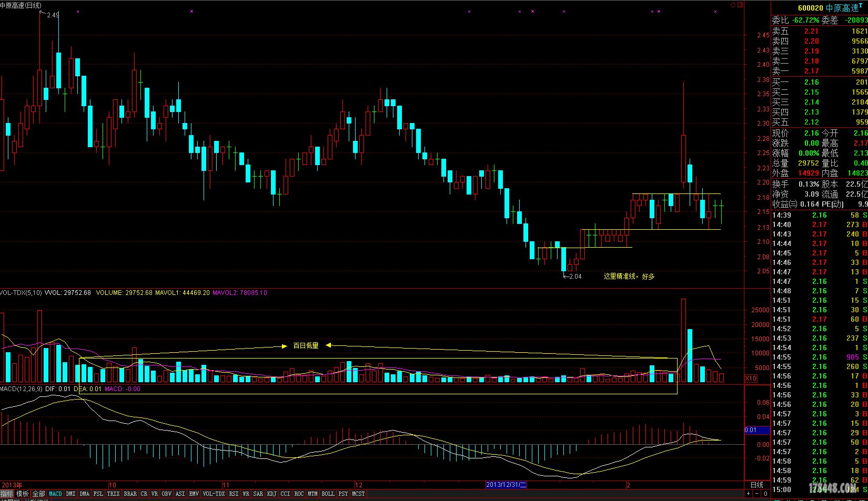The height and width of the screenshot is (501, 868).
Task: Switch to the ASI indicator tab
Action: click(x=180, y=494)
